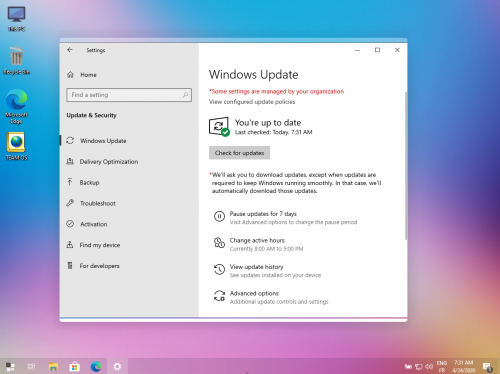Click the Activation checkmark icon

click(x=70, y=224)
